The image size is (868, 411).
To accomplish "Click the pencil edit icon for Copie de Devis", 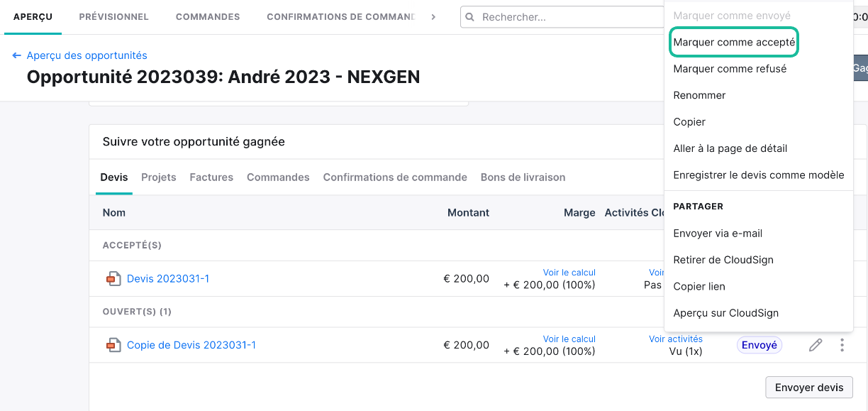I will pos(816,345).
